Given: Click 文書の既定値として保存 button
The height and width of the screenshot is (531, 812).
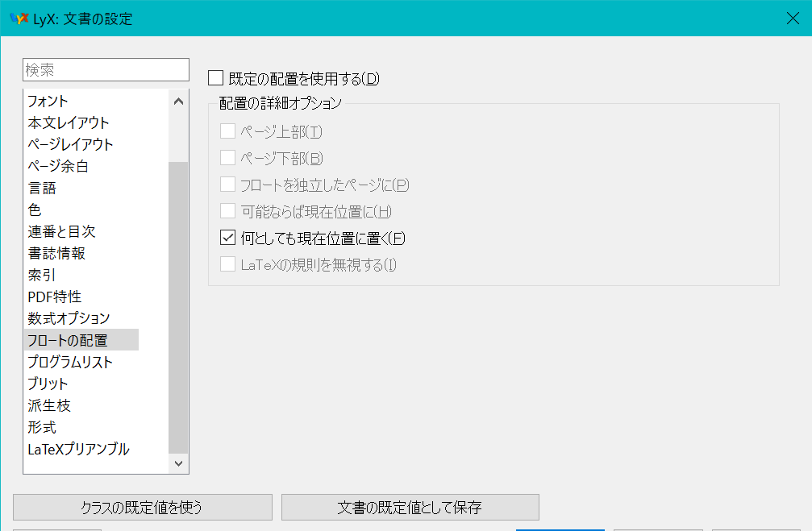Looking at the screenshot, I should (x=410, y=507).
